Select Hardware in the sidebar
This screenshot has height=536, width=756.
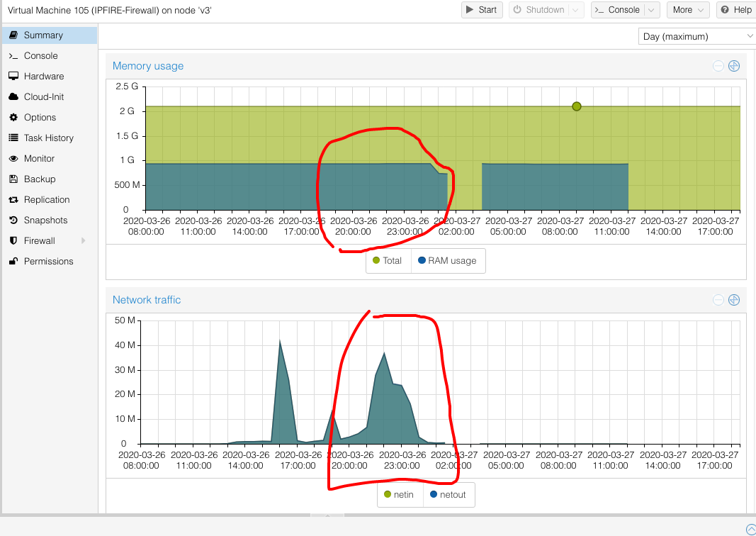[x=50, y=77]
